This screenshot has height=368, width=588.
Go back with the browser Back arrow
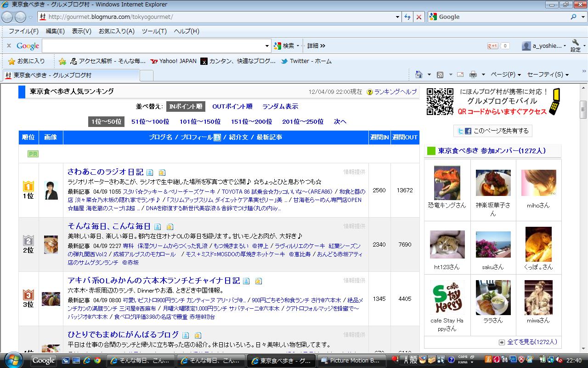7,17
